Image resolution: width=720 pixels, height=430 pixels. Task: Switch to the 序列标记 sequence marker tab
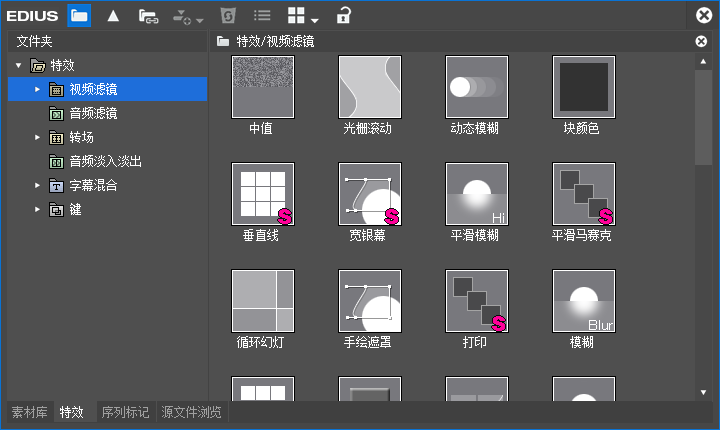(x=125, y=413)
